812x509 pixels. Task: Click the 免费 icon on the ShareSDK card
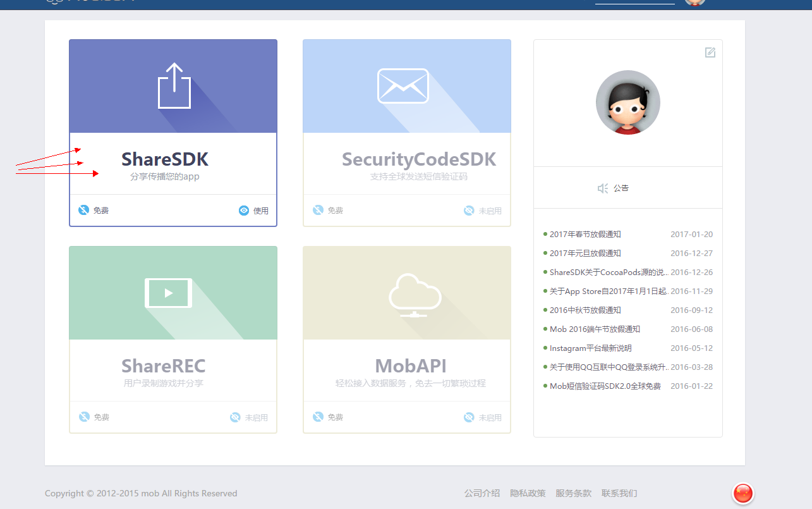pos(83,211)
